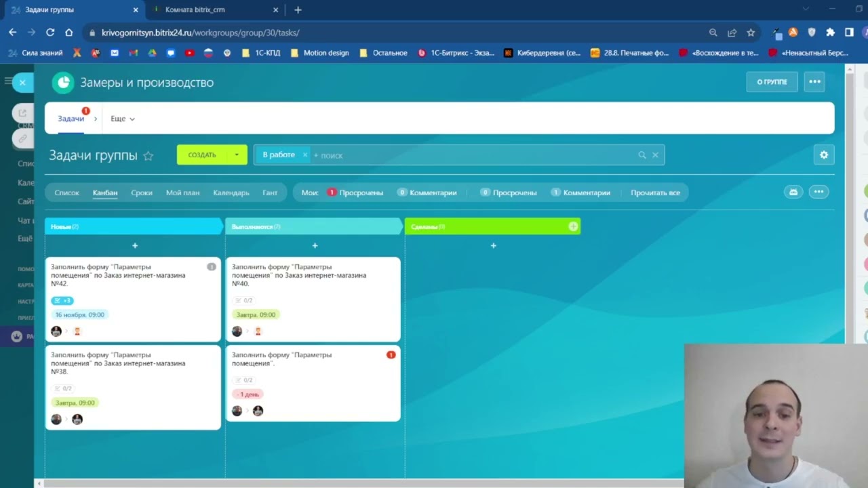This screenshot has width=868, height=488.
Task: Open 1С-КПД bookmark folder
Action: 261,53
